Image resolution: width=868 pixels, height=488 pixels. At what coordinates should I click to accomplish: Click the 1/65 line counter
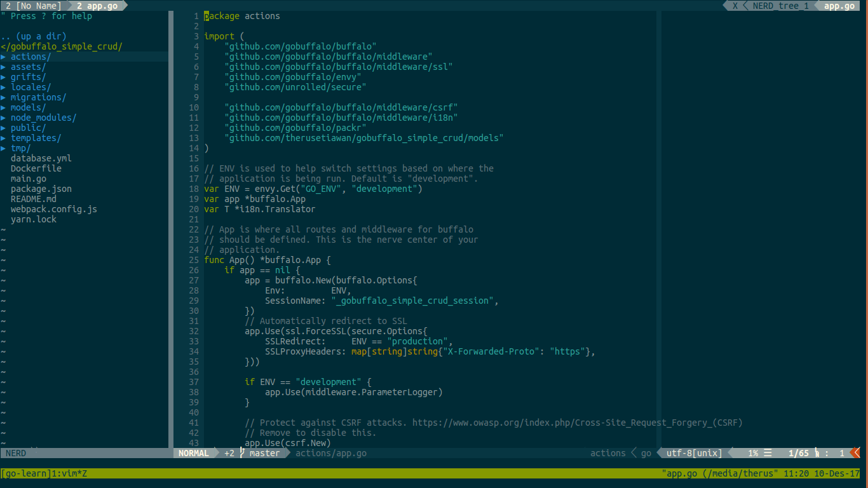pyautogui.click(x=798, y=453)
